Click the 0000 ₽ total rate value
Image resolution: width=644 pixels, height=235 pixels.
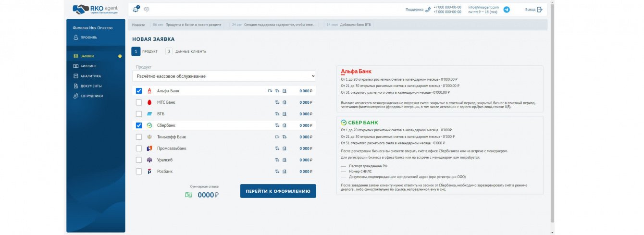(208, 195)
